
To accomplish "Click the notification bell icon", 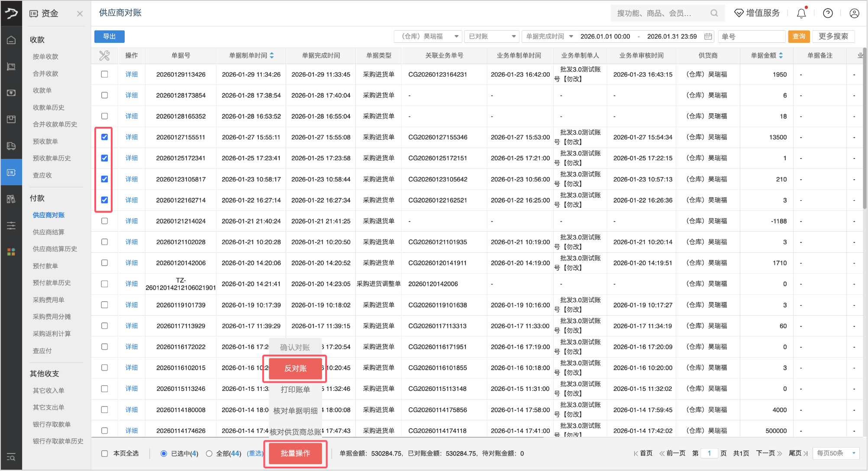I will coord(801,13).
